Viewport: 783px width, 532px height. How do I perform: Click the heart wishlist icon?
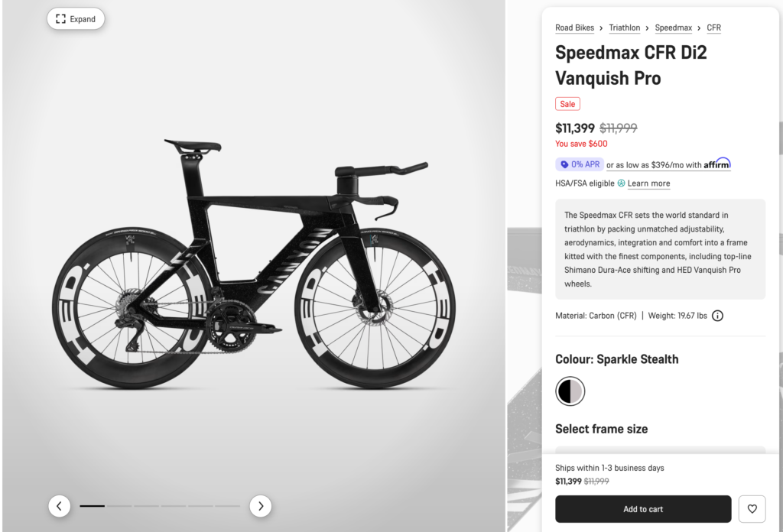(752, 509)
